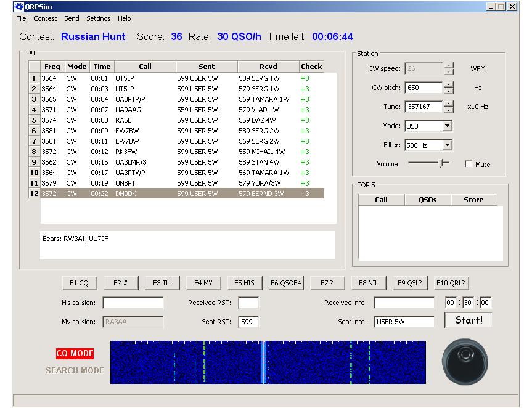The height and width of the screenshot is (408, 532).
Task: Open the File menu
Action: tap(21, 18)
